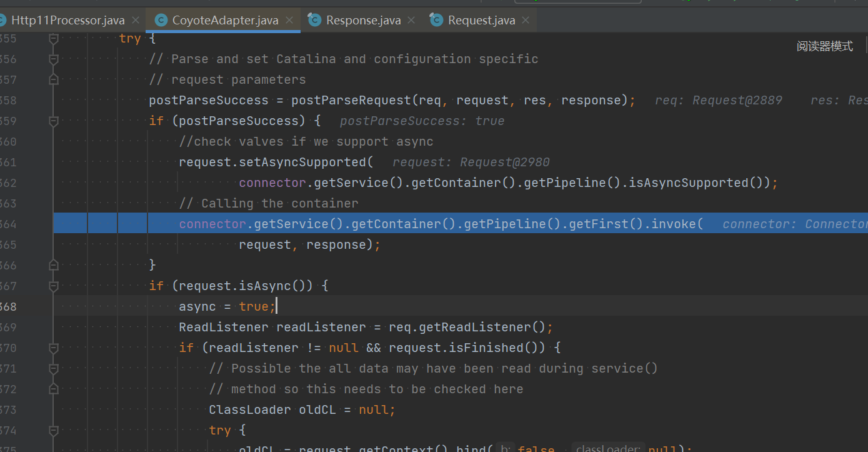The width and height of the screenshot is (868, 452).
Task: Switch to the Http11Processor.java tab
Action: click(x=67, y=21)
